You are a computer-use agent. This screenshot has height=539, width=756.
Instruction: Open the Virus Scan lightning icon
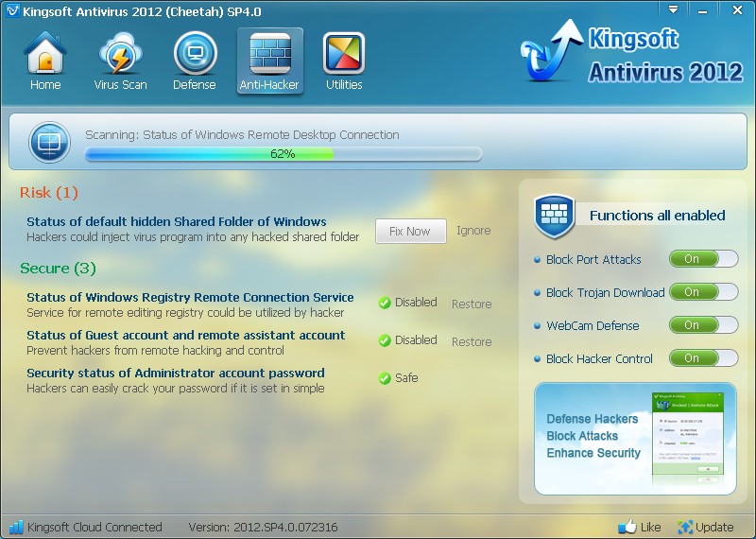120,53
